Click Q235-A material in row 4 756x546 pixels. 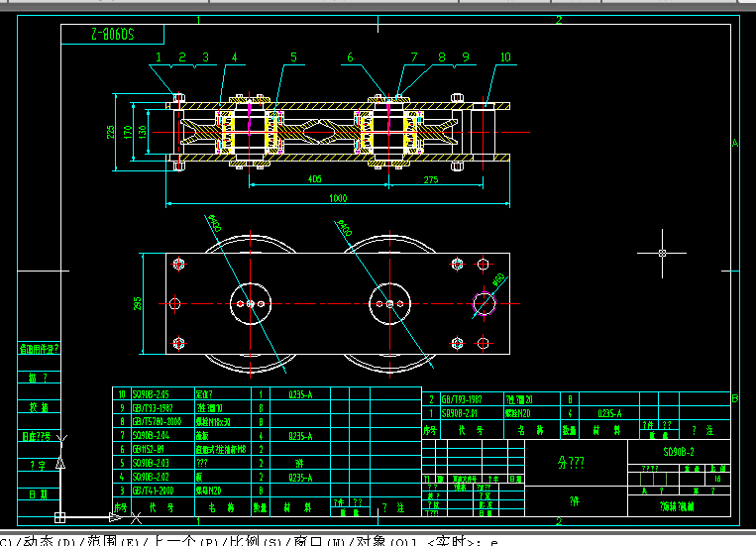[301, 478]
